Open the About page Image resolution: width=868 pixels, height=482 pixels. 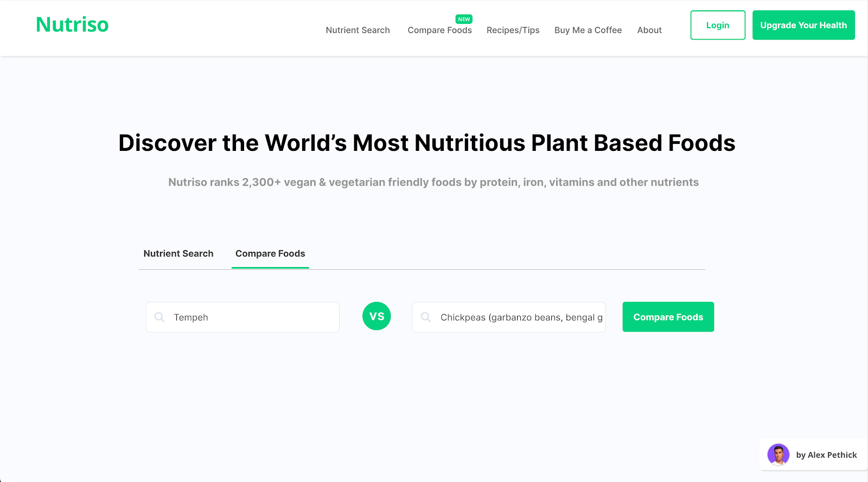point(649,30)
